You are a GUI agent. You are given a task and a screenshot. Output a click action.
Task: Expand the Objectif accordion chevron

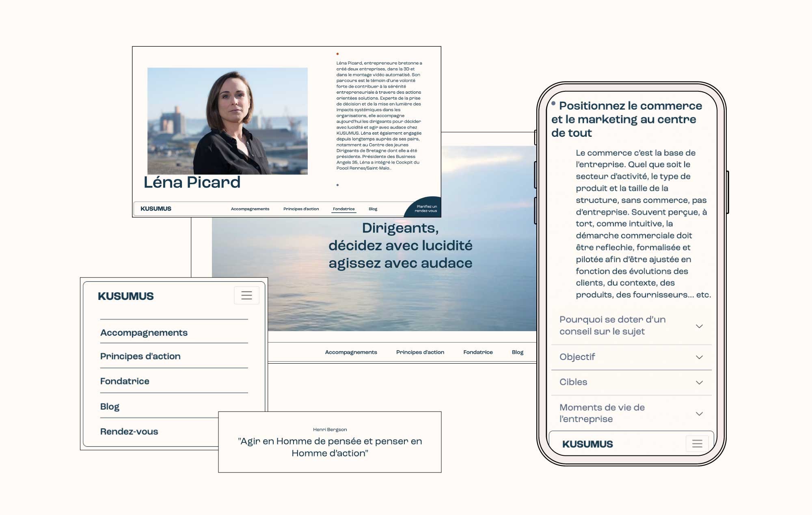coord(699,357)
